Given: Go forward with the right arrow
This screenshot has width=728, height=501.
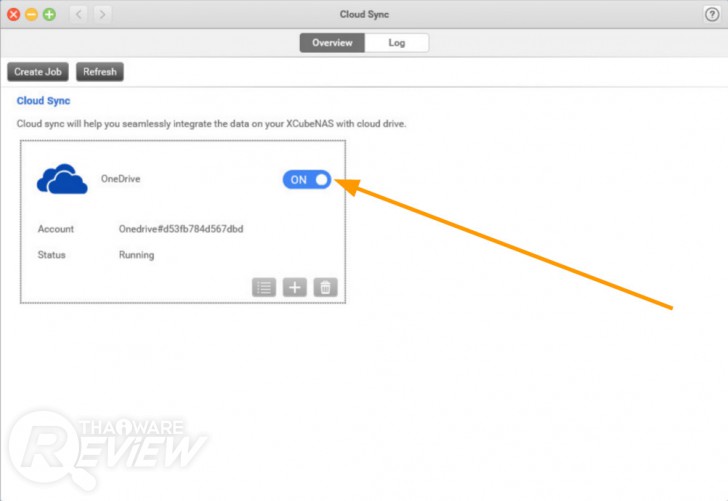Looking at the screenshot, I should (x=102, y=14).
